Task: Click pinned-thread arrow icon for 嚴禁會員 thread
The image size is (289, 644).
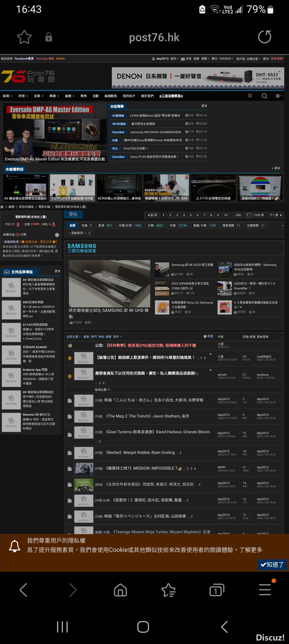Action: tap(70, 376)
